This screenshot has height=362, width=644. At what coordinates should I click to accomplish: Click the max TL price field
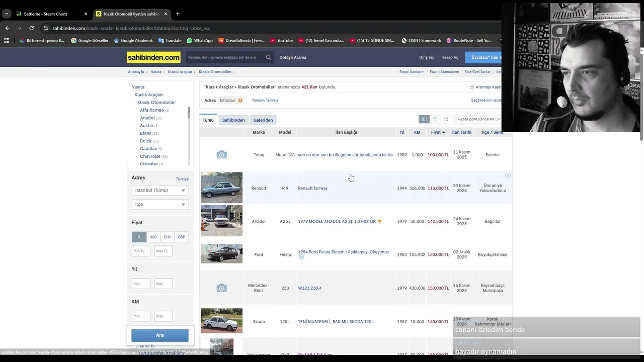coord(164,251)
